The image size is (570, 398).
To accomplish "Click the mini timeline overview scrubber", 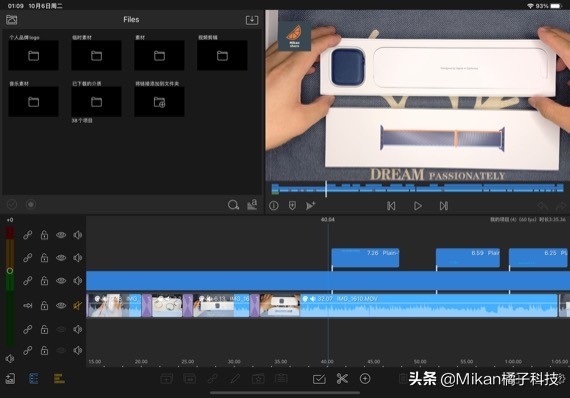I will pos(418,188).
